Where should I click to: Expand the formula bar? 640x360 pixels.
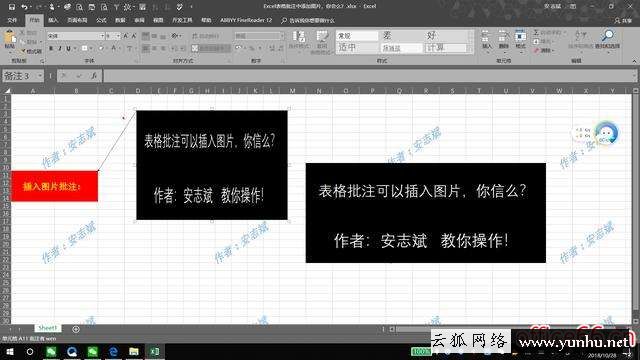click(635, 76)
